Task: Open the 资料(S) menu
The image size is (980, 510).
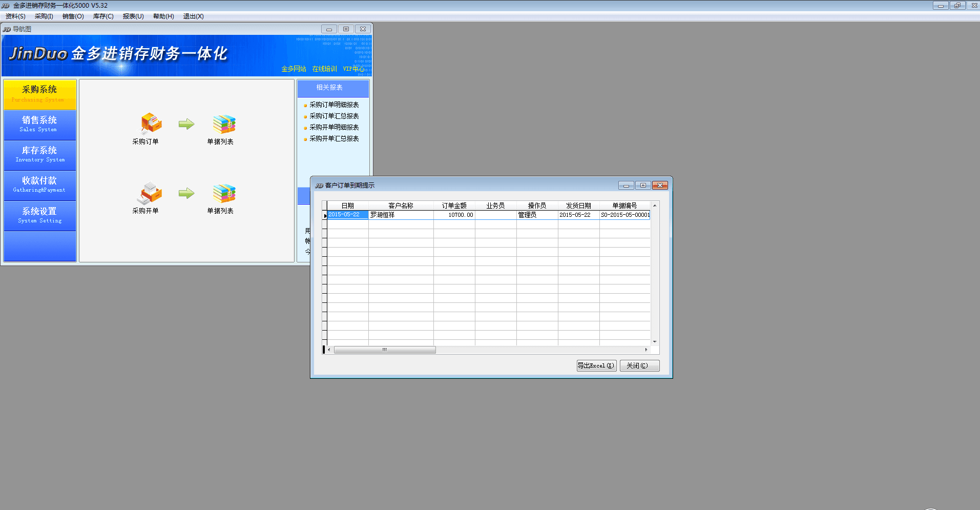Action: (x=15, y=16)
